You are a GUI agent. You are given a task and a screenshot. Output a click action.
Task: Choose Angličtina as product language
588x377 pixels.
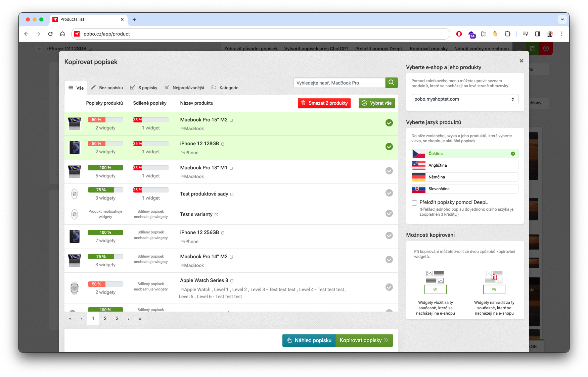[x=465, y=165]
